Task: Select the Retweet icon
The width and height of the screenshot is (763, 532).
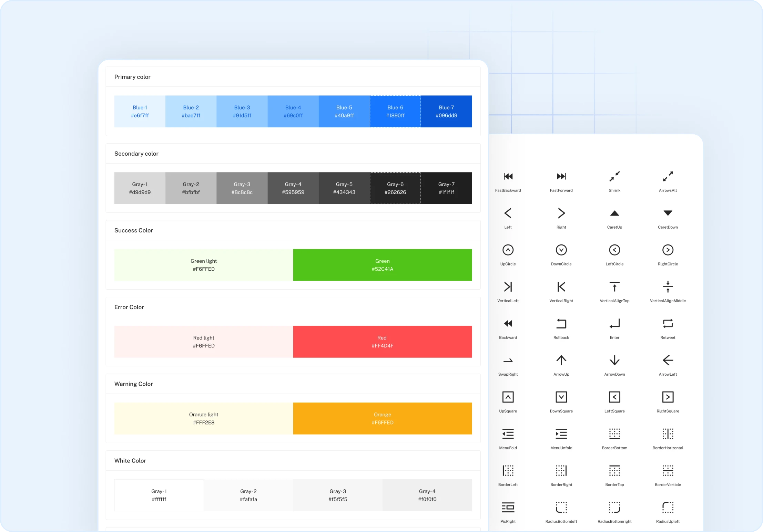Action: point(668,324)
